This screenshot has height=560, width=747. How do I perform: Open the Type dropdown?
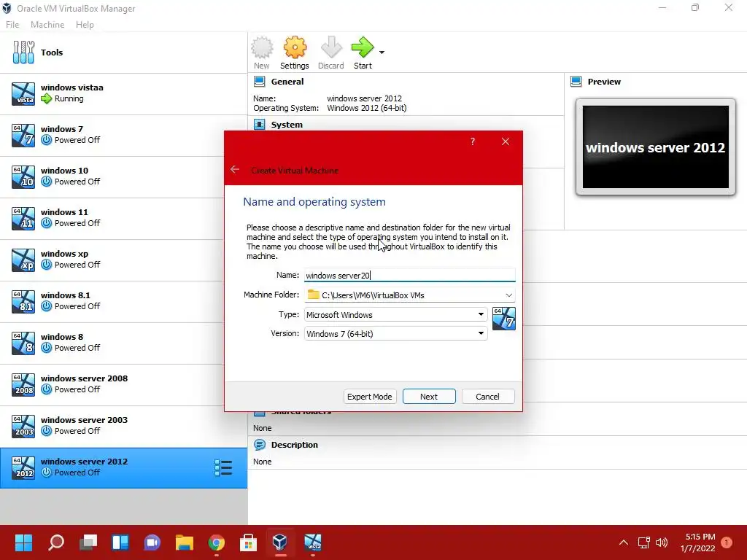pos(395,315)
